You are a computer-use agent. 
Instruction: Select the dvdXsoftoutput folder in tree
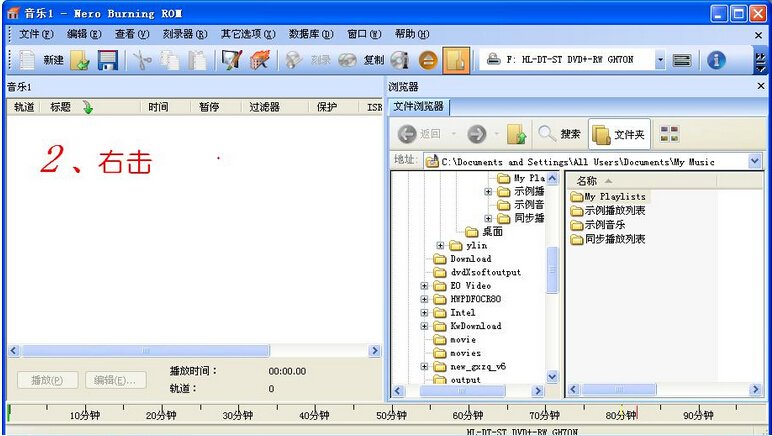point(477,272)
